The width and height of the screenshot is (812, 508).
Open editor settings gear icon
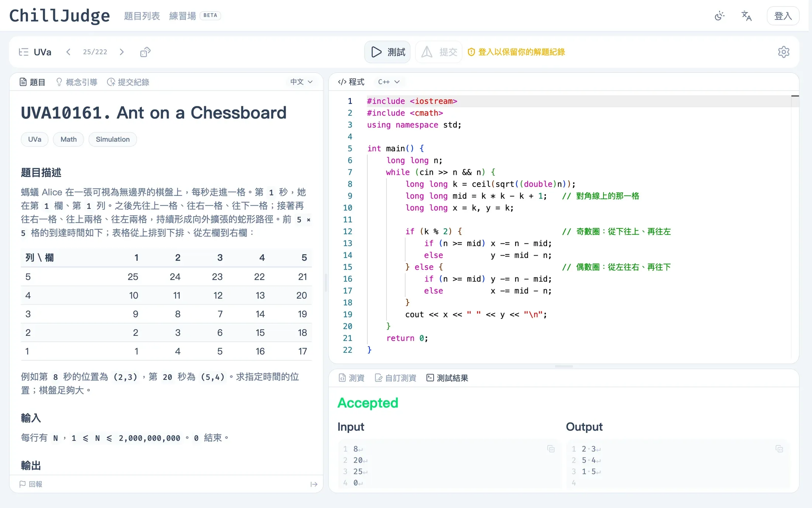coord(784,52)
